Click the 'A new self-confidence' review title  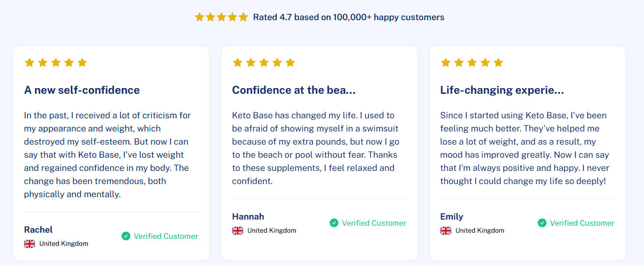click(x=82, y=90)
